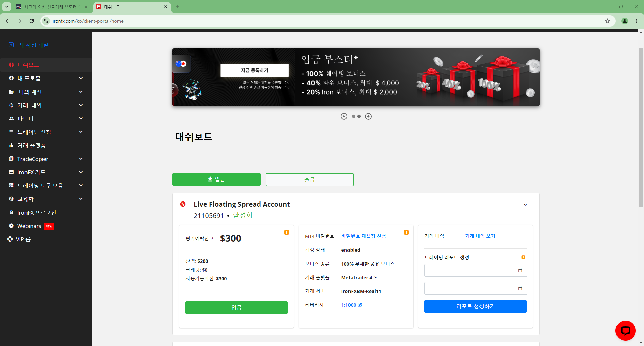Open the 거래 내역 보기 link
This screenshot has width=644, height=346.
(480, 236)
